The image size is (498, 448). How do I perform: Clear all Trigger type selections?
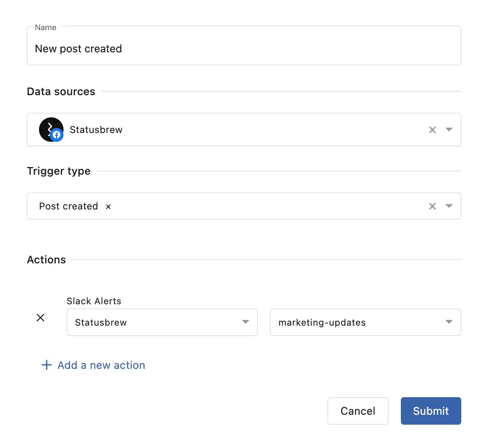click(x=432, y=206)
